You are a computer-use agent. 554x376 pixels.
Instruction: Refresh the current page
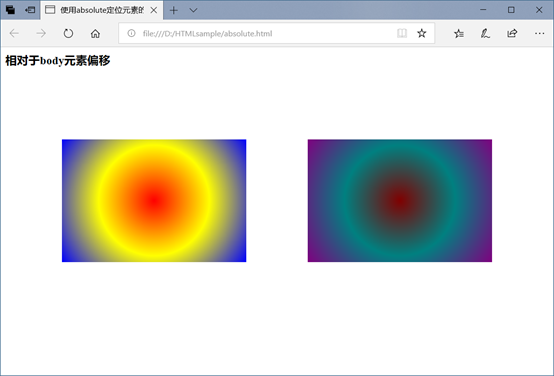coord(68,34)
